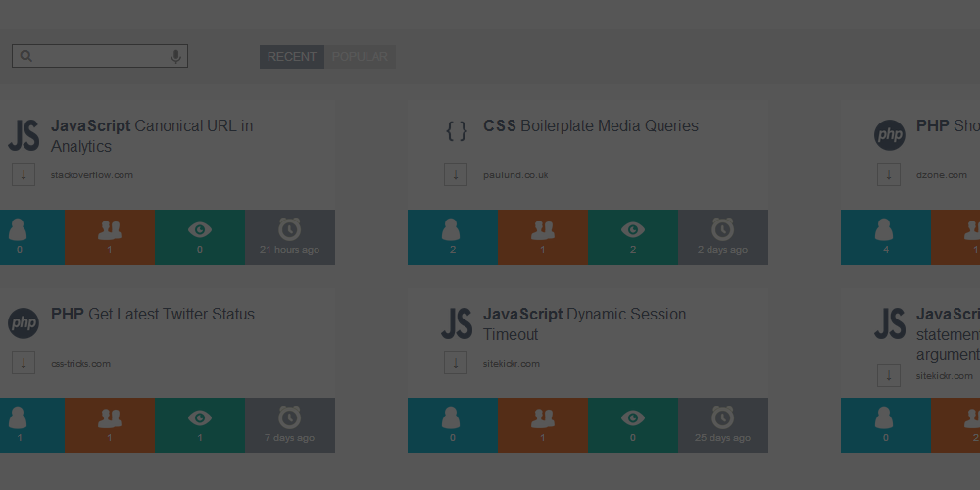The width and height of the screenshot is (980, 490).
Task: Switch to the POPULAR tab
Action: [360, 57]
